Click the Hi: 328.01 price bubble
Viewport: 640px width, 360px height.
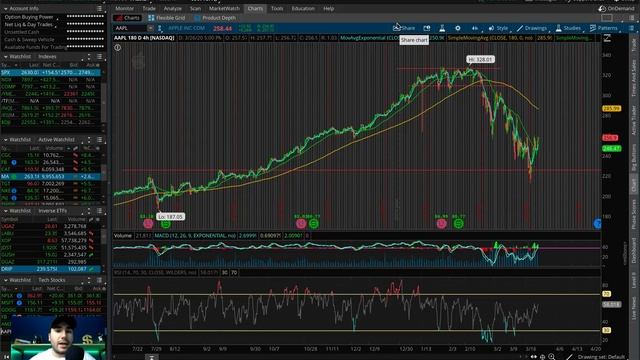tap(480, 60)
